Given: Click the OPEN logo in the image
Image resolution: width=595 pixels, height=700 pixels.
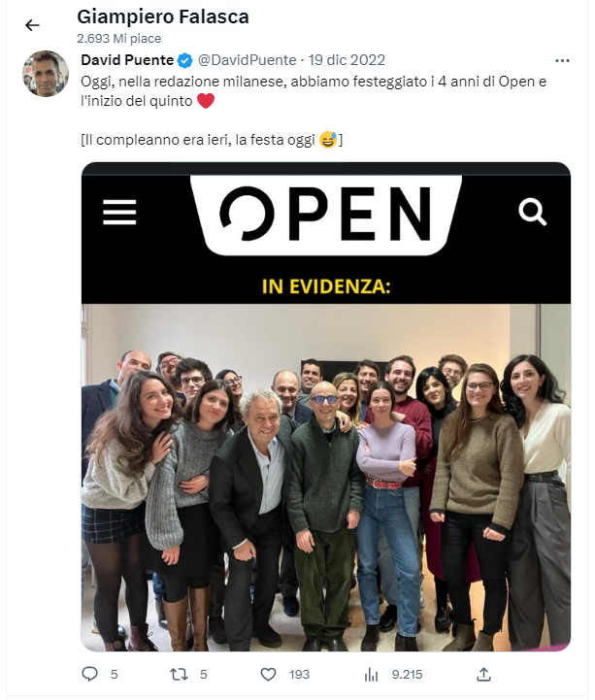Looking at the screenshot, I should pos(326,215).
